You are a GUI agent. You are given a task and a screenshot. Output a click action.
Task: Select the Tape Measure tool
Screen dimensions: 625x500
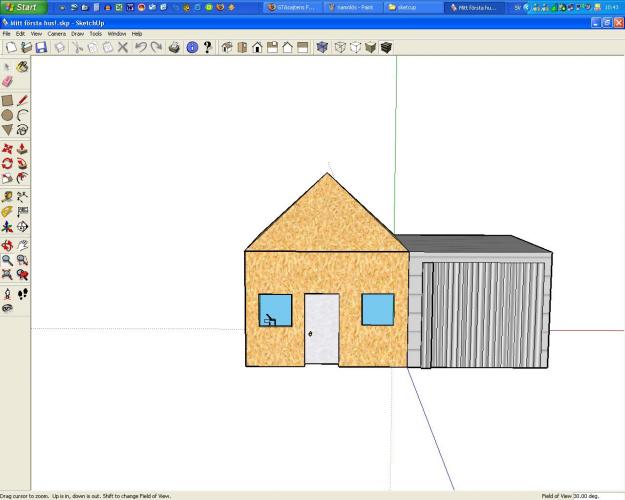tap(7, 197)
